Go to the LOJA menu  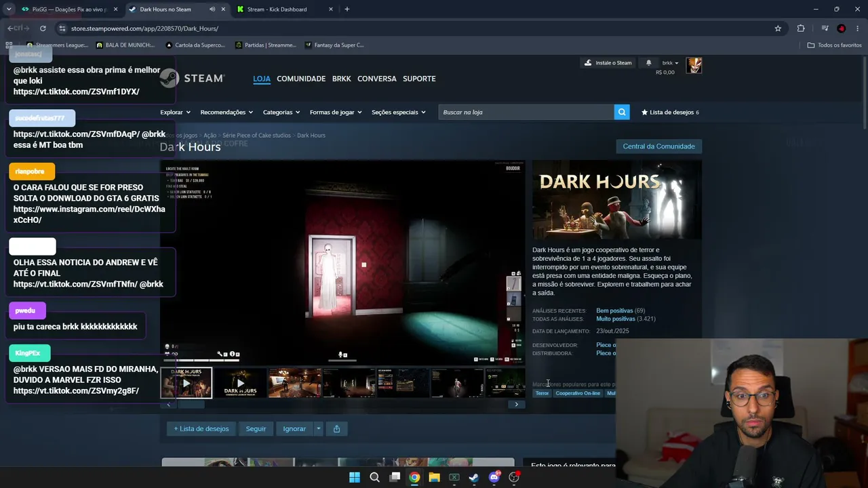coord(262,79)
